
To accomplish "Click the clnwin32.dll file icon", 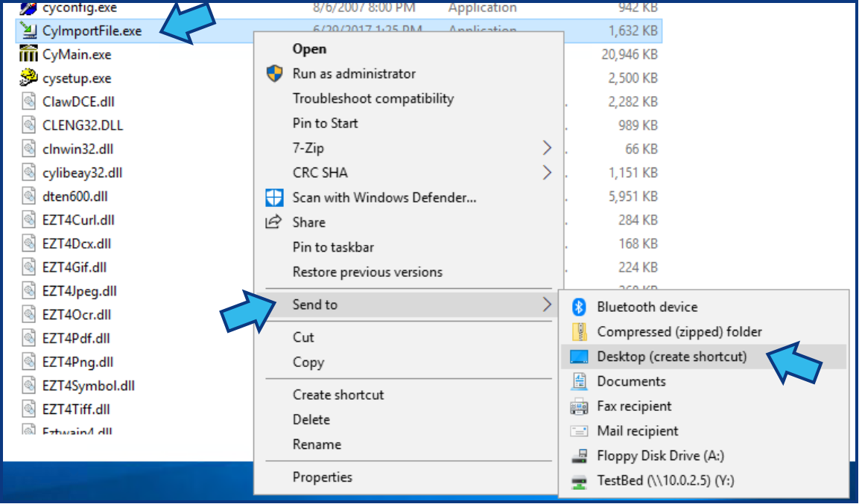I will [28, 149].
